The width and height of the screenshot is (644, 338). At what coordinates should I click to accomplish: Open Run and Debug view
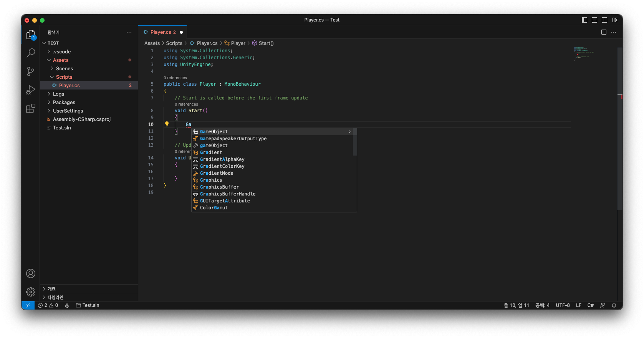31,90
